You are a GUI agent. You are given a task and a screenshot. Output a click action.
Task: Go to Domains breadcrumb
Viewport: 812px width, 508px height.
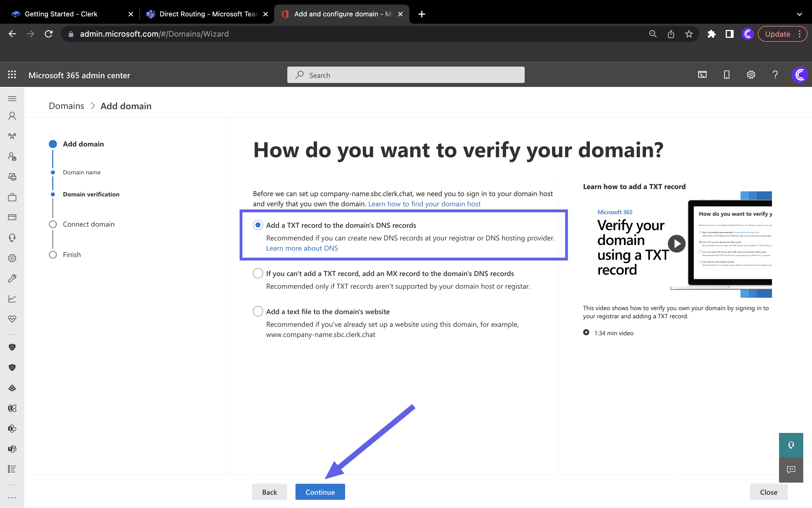point(67,106)
